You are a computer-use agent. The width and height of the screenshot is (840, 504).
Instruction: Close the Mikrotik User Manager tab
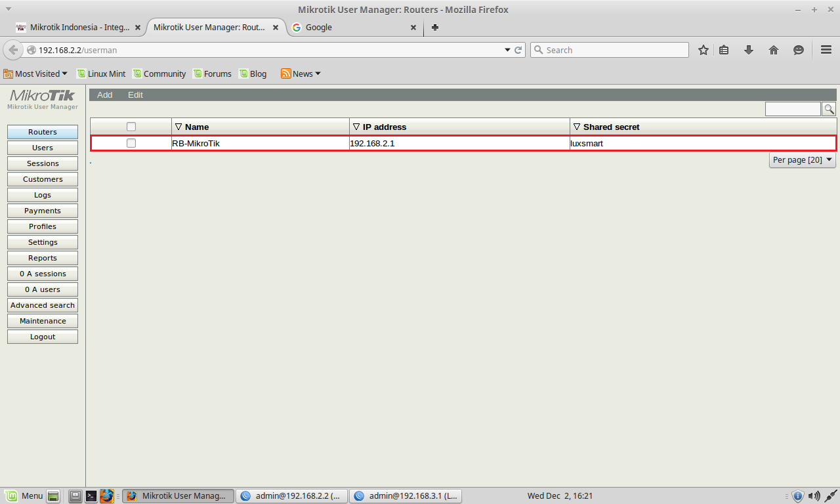[276, 28]
